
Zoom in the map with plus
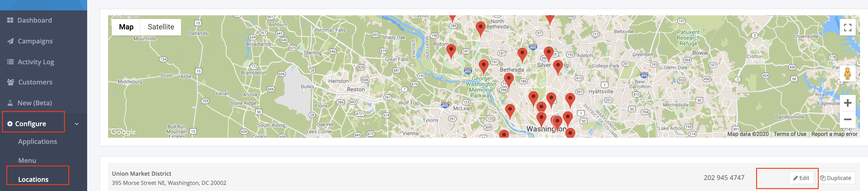click(847, 103)
